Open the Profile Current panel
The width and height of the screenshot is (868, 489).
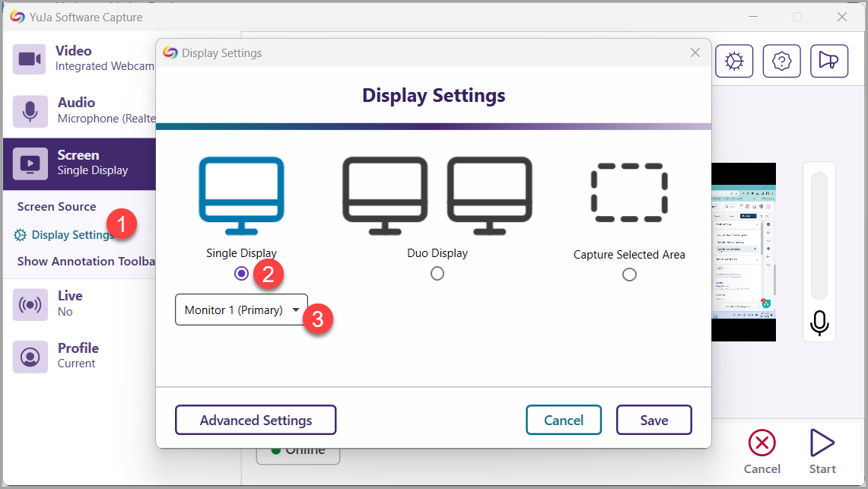pyautogui.click(x=81, y=356)
